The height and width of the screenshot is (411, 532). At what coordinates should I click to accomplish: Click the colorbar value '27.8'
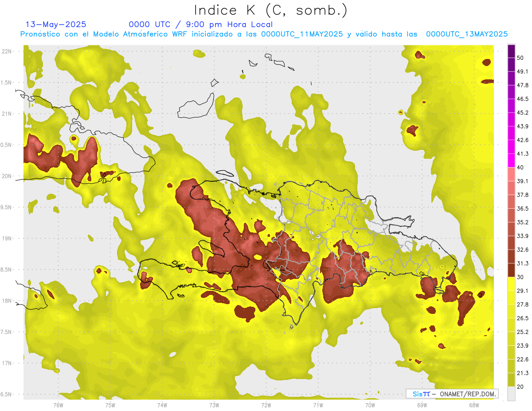(522, 305)
